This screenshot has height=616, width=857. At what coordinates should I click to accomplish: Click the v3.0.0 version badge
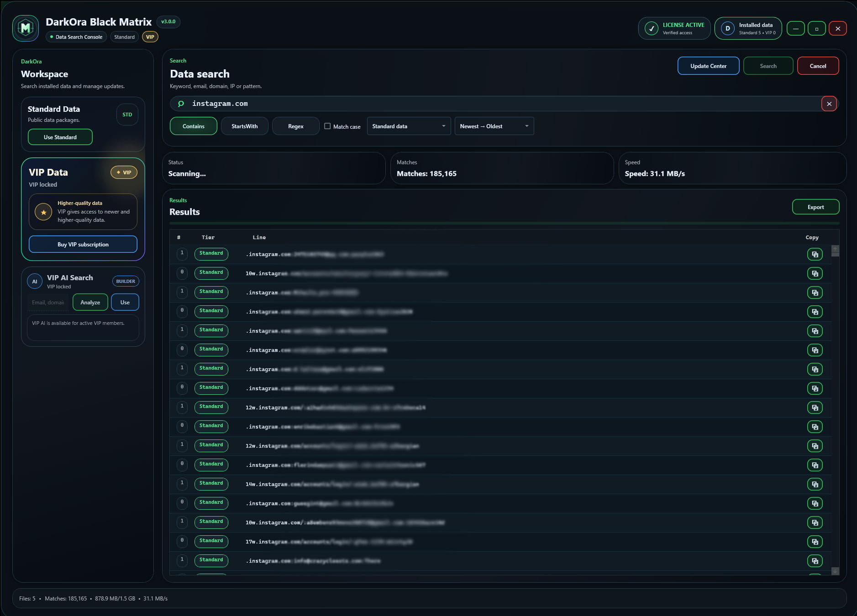(168, 21)
